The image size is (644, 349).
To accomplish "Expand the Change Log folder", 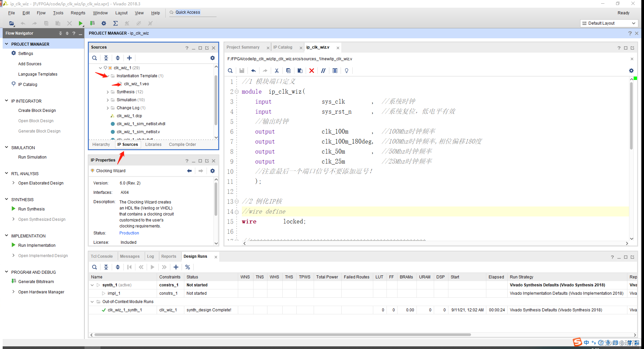I will [x=107, y=108].
